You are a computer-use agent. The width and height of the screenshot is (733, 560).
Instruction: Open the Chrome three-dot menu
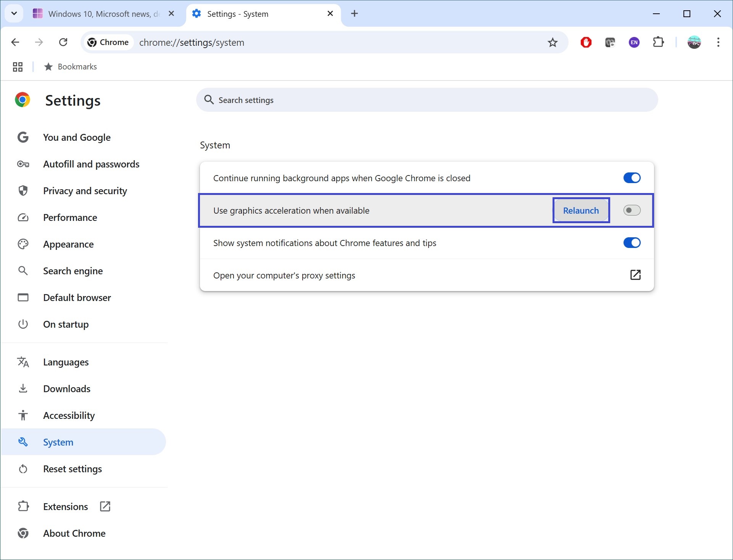pos(718,42)
